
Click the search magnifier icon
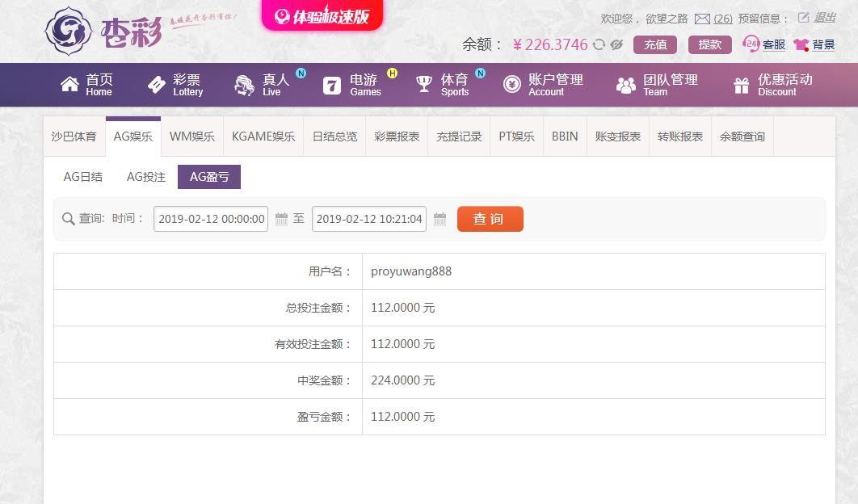(x=69, y=219)
